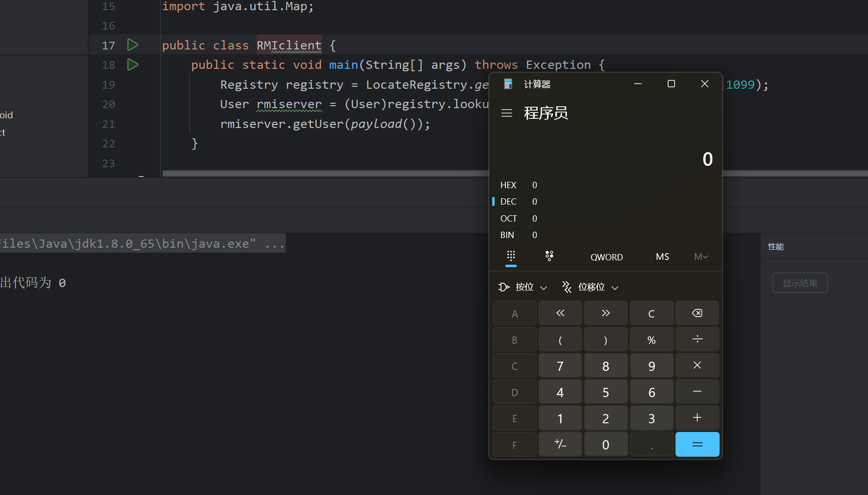Store value with MS memory button
Image resolution: width=868 pixels, height=495 pixels.
coord(662,257)
